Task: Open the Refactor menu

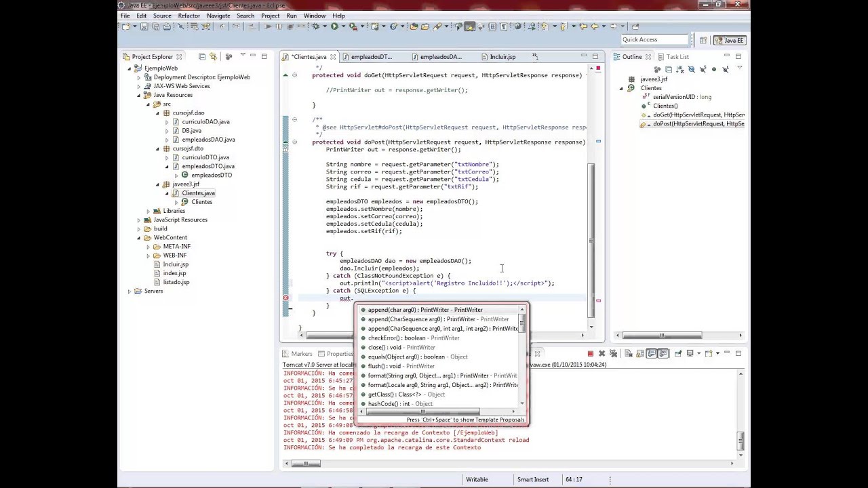Action: point(189,16)
